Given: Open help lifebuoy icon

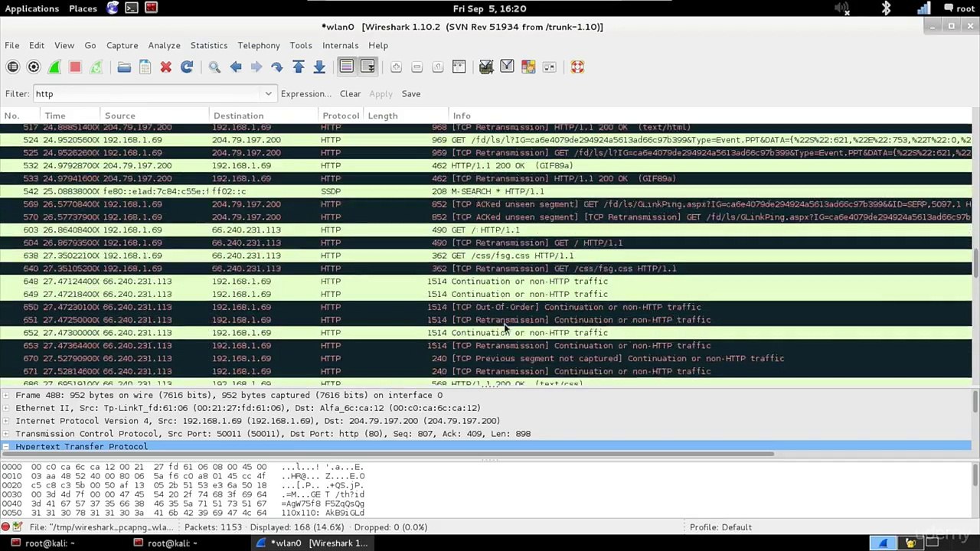Looking at the screenshot, I should (x=577, y=67).
